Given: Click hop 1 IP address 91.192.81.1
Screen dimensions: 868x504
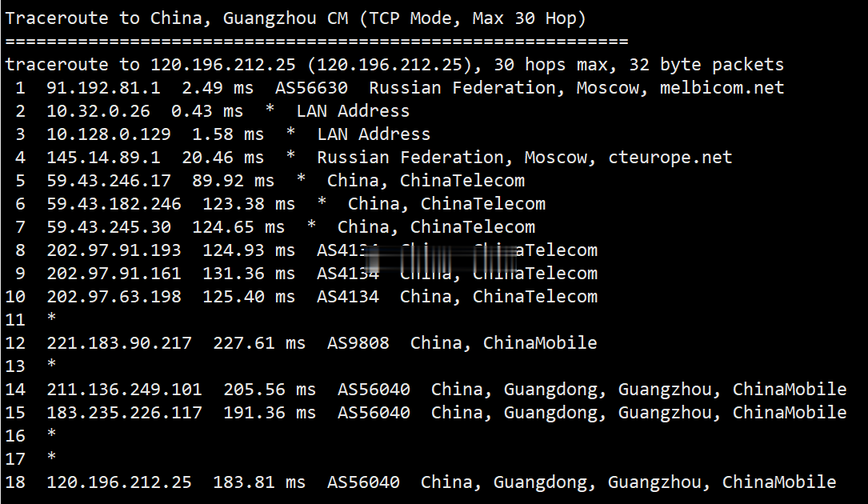Looking at the screenshot, I should click(103, 88).
